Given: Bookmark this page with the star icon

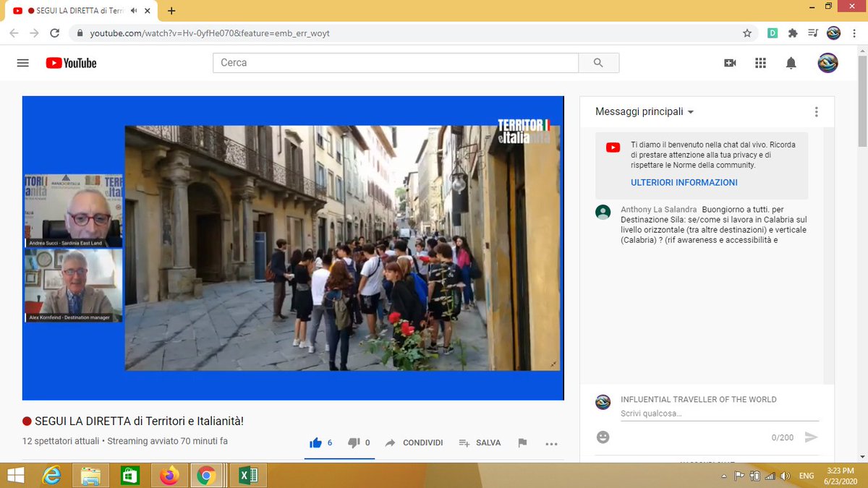Looking at the screenshot, I should (747, 33).
